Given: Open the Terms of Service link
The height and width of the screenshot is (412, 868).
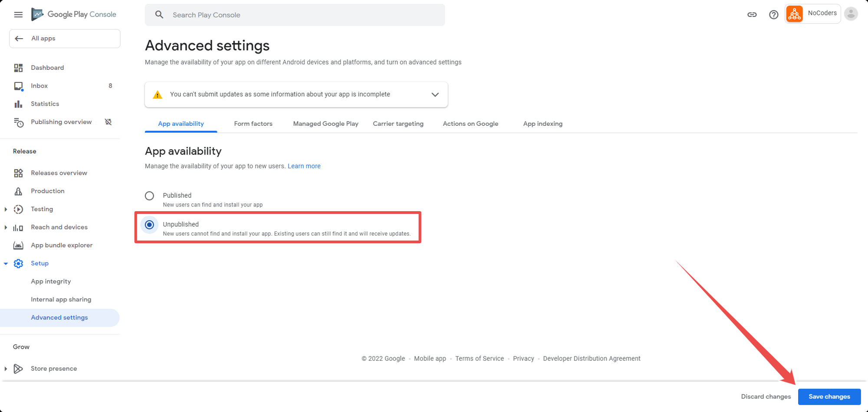Looking at the screenshot, I should pyautogui.click(x=480, y=359).
